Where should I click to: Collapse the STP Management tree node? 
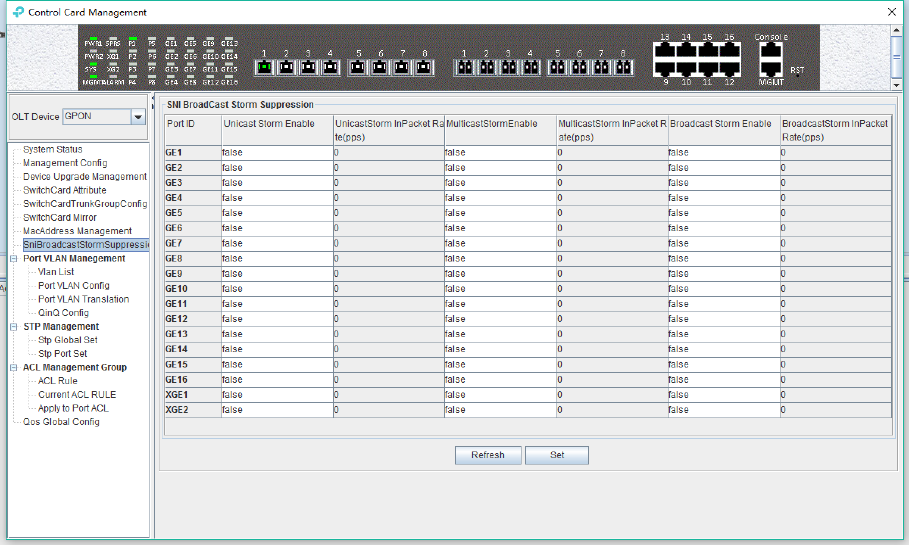[13, 327]
